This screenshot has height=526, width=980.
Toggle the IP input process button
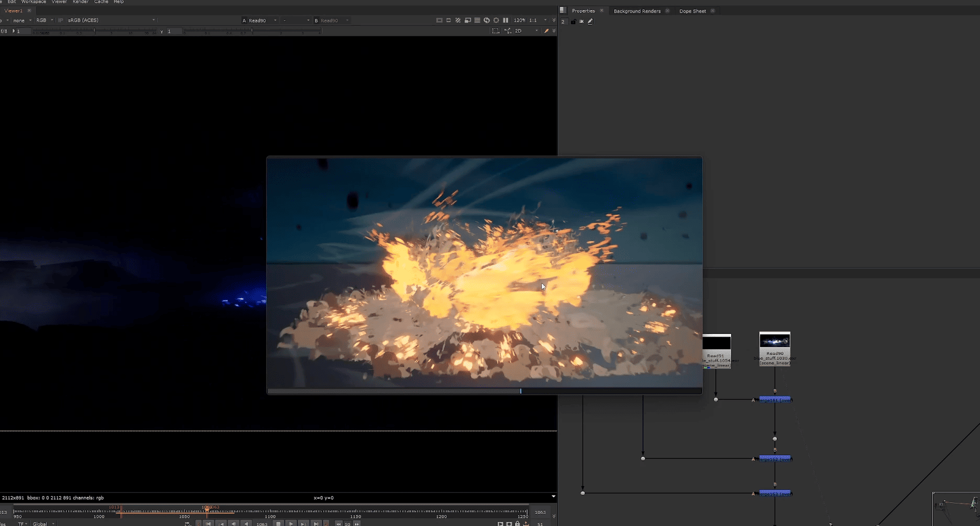[60, 20]
